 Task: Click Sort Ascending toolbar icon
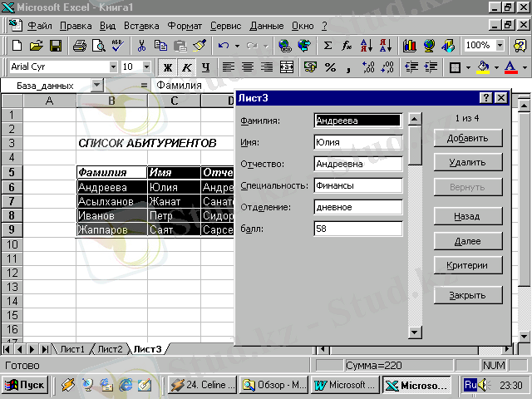click(x=367, y=45)
